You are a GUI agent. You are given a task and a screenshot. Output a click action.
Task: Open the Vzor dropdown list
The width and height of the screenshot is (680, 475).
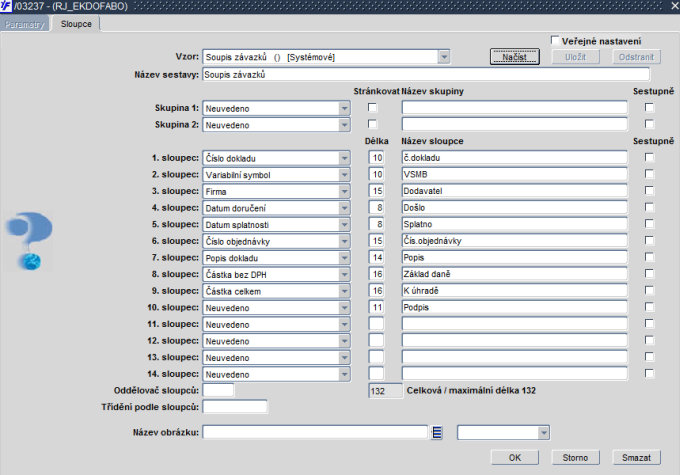(444, 57)
